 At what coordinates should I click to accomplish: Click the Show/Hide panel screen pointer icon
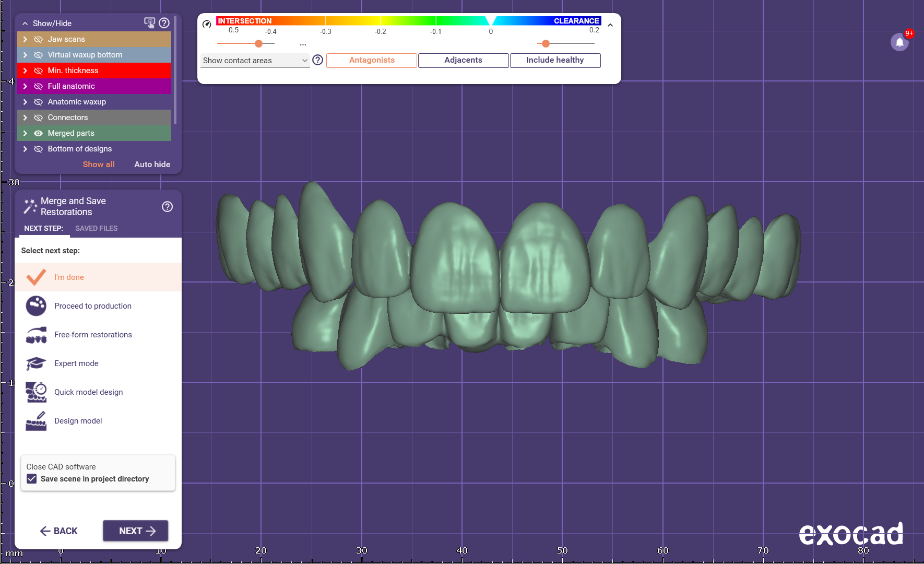(x=149, y=23)
